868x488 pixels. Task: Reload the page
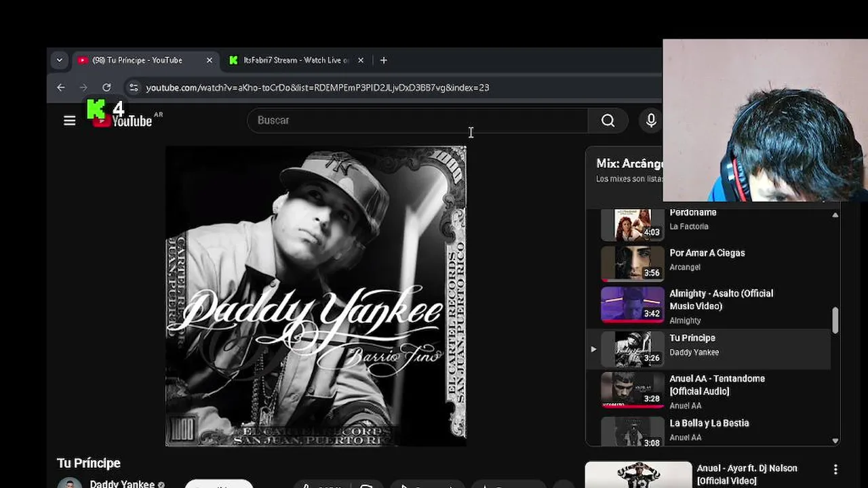point(106,87)
